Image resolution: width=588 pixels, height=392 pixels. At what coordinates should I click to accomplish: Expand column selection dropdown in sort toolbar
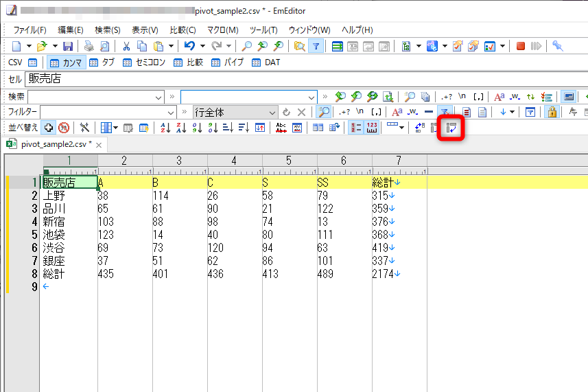115,128
